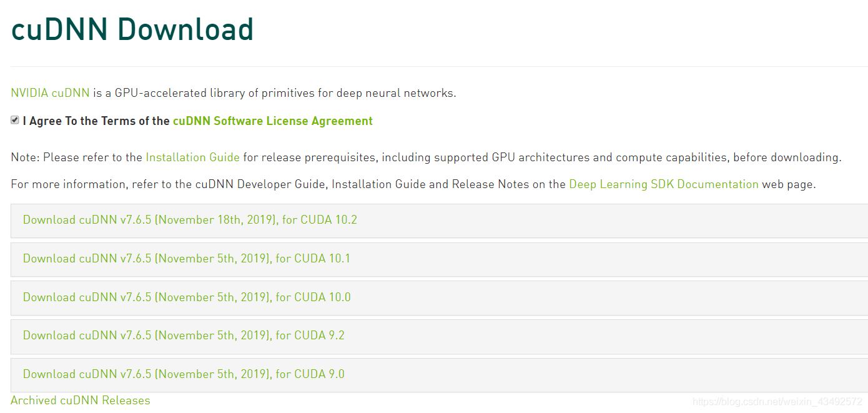Viewport: 868px width, 413px height.
Task: Expand the cuDNN v7.6.5 for CUDA 9.0 download
Action: [x=184, y=374]
